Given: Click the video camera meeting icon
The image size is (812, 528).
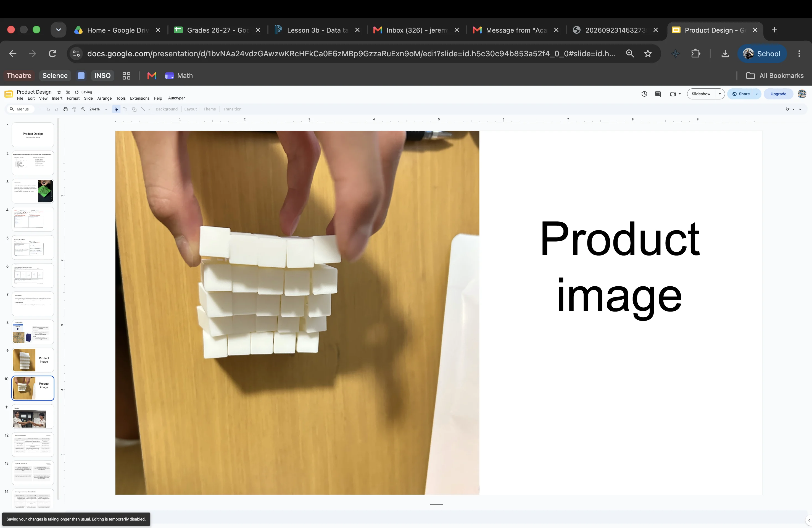Looking at the screenshot, I should (x=673, y=94).
